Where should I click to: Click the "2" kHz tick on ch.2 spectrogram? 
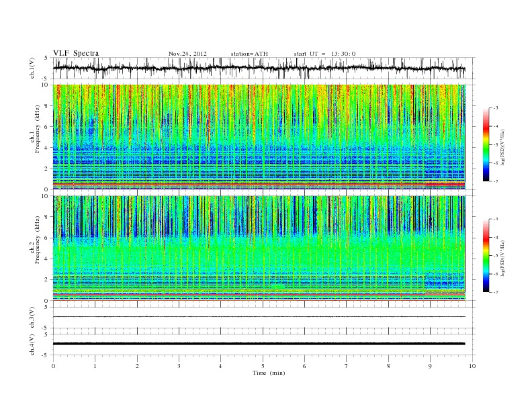[47, 280]
